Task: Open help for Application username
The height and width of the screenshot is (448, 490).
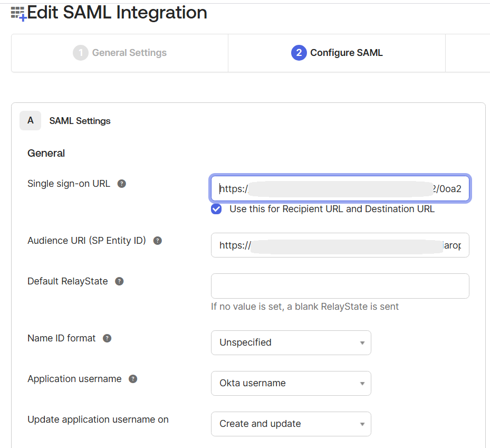Action: click(x=133, y=379)
